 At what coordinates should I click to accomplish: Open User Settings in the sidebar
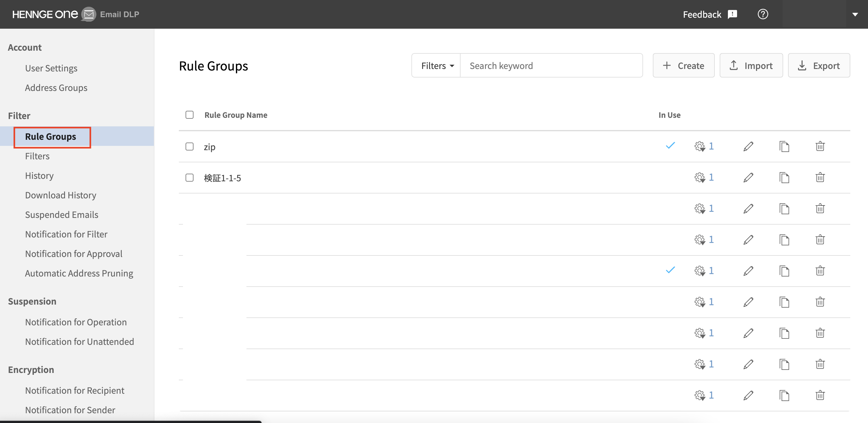(51, 68)
